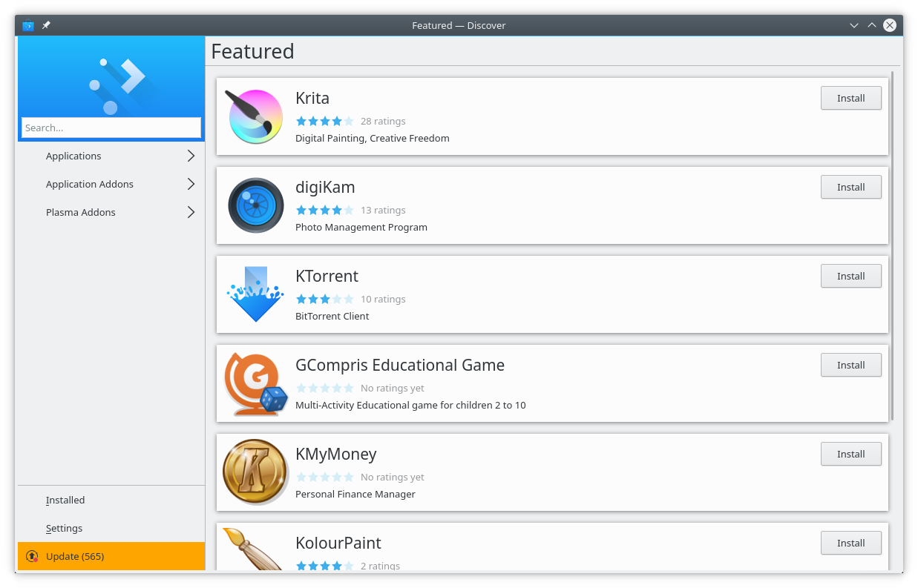Image resolution: width=918 pixels, height=588 pixels.
Task: Open the Application Addons category
Action: (111, 184)
